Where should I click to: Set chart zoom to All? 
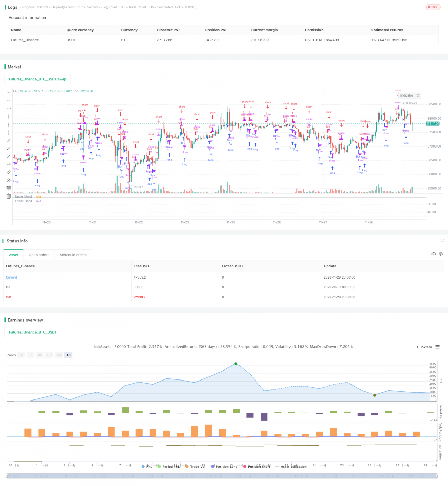(x=68, y=355)
